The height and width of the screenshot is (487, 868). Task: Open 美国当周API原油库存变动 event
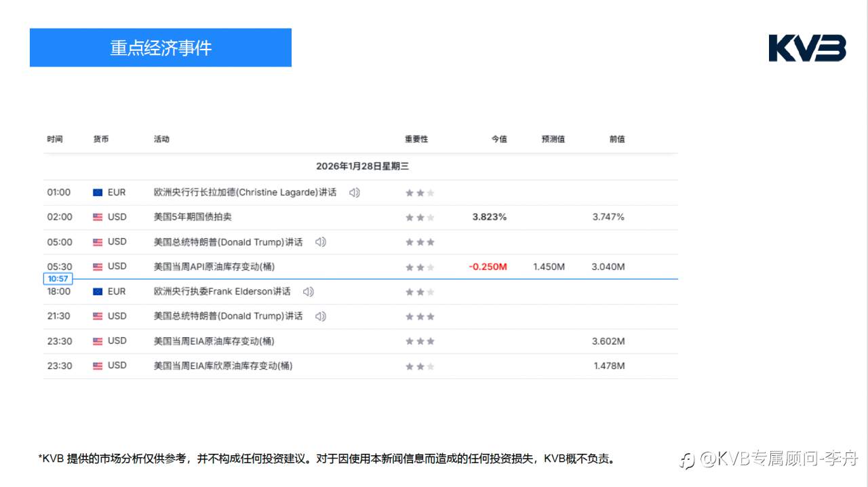coord(214,267)
